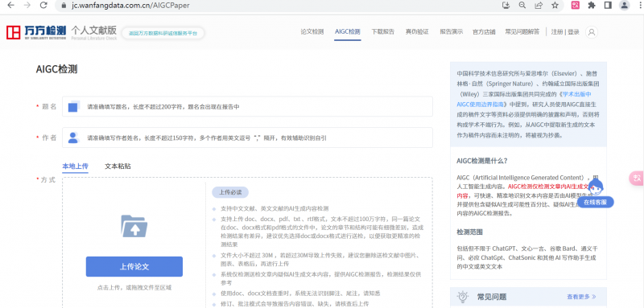Open the 官方店铺 menu item

coord(484,32)
